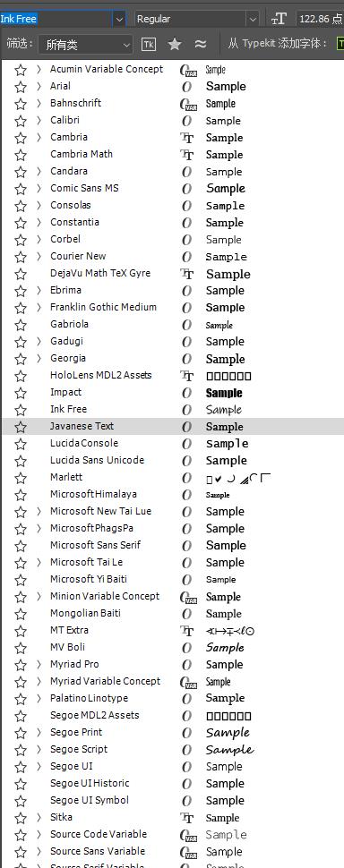Viewport: 344px width, 868px height.
Task: Expand the Calibri font family
Action: [x=39, y=120]
